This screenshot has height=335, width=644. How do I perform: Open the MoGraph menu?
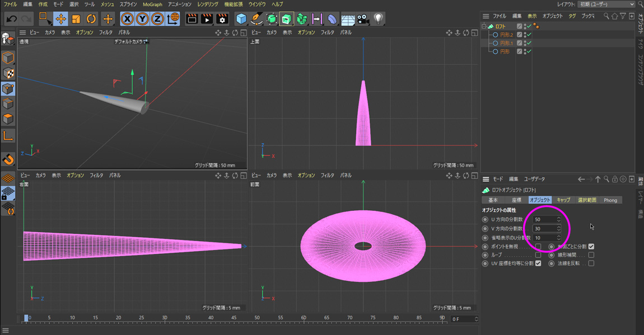pyautogui.click(x=152, y=4)
